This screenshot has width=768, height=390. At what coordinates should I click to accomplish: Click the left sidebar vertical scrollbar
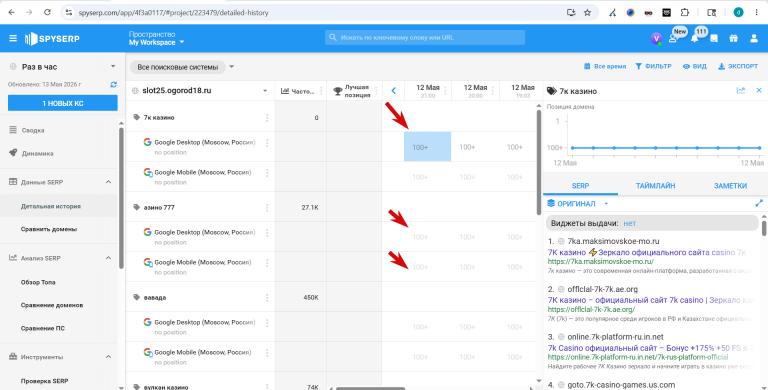121,198
